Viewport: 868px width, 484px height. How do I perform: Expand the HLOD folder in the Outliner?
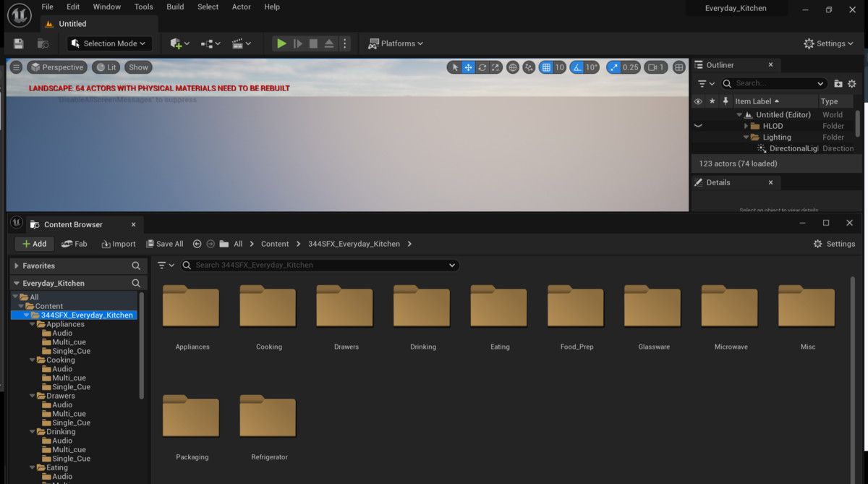(x=746, y=126)
